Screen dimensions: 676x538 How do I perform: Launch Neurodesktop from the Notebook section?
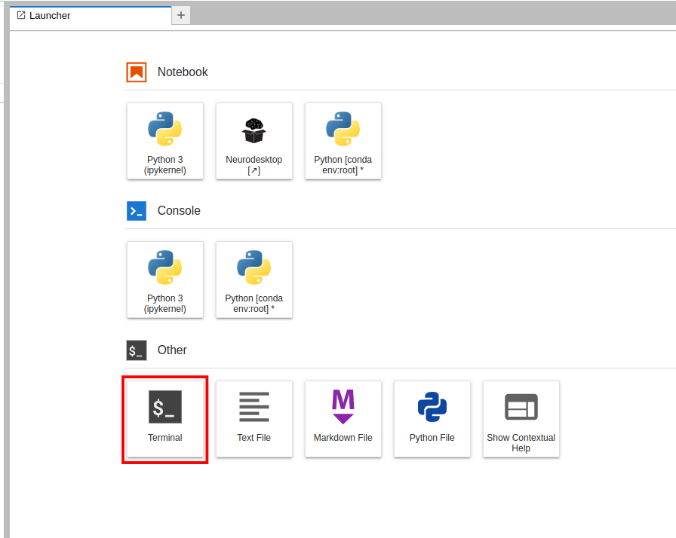click(254, 140)
